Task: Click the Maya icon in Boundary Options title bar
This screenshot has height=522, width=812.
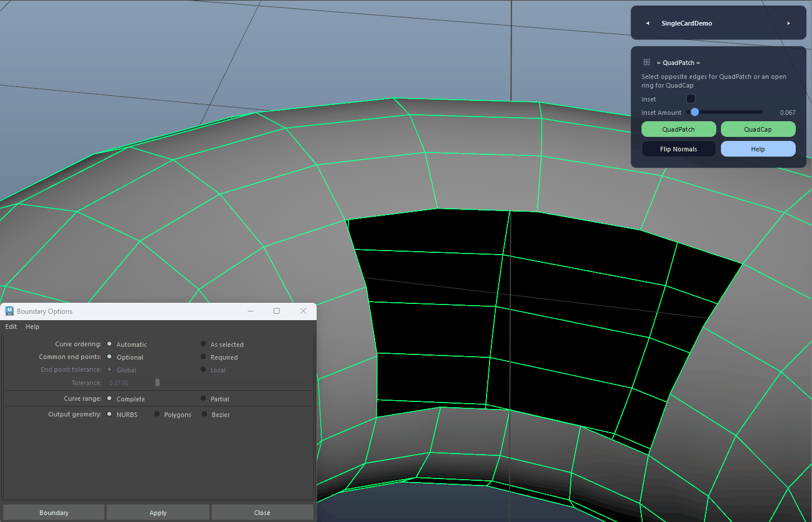Action: [9, 311]
